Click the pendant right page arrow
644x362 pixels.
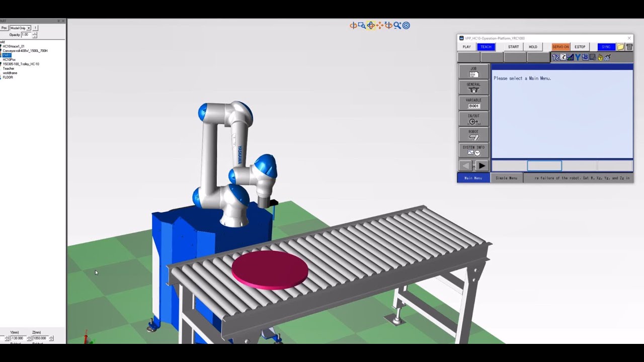tap(481, 165)
